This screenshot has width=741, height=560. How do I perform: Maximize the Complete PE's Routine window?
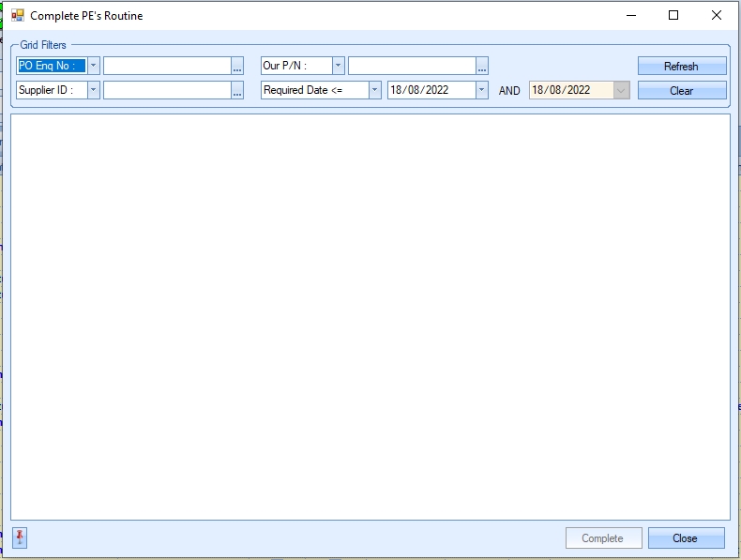[673, 16]
